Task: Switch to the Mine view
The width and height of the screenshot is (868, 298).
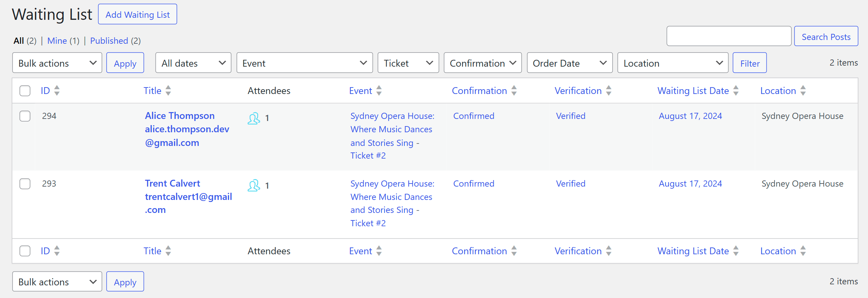Action: pos(57,41)
